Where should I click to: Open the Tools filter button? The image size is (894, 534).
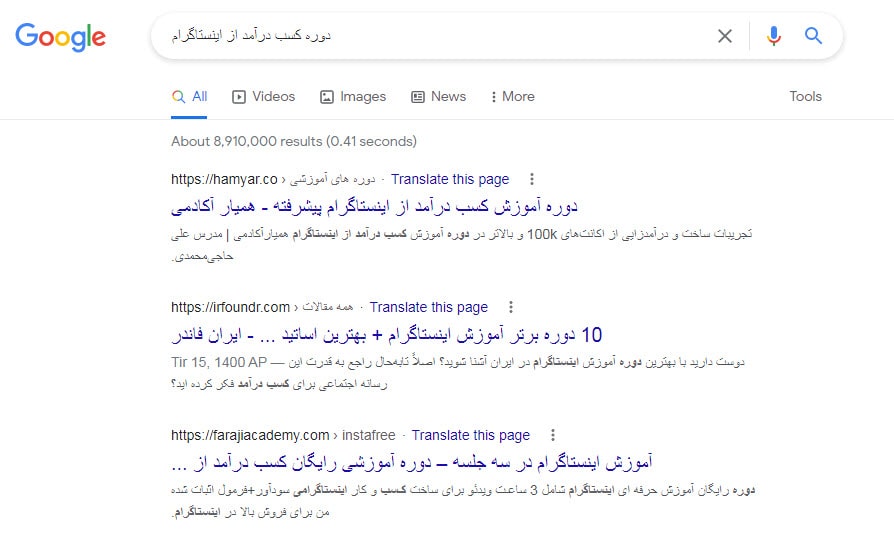(805, 96)
